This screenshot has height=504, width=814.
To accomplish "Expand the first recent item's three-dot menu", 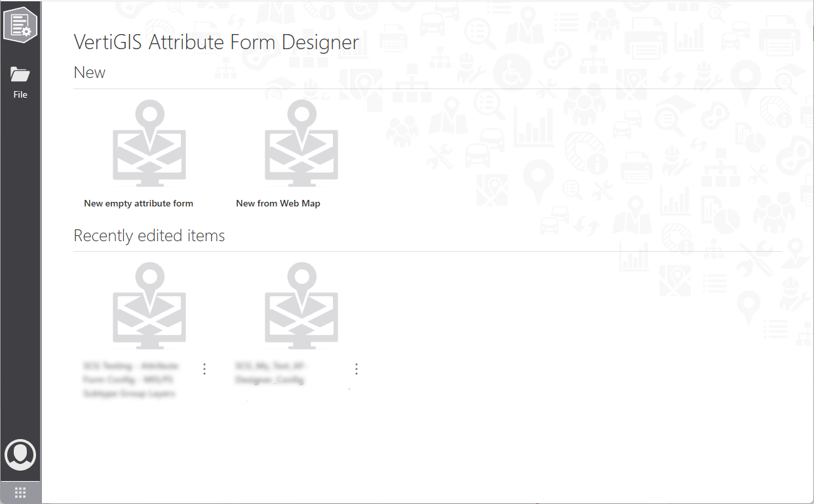I will point(204,369).
